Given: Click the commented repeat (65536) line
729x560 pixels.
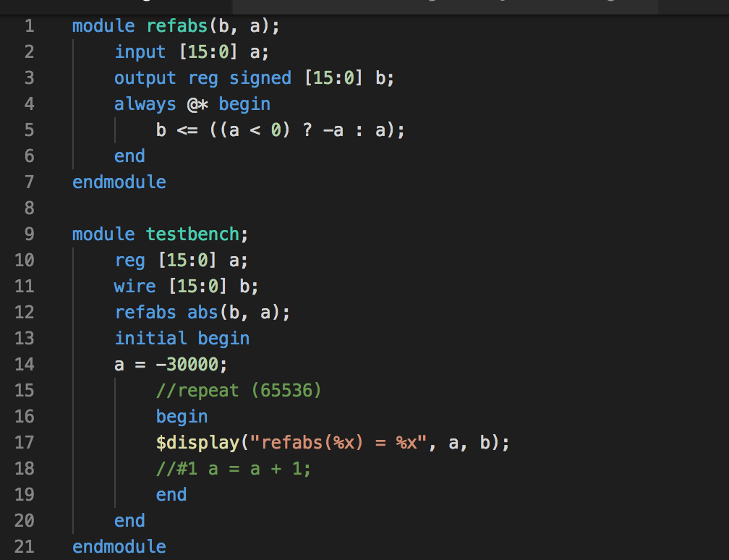Looking at the screenshot, I should pyautogui.click(x=239, y=390).
